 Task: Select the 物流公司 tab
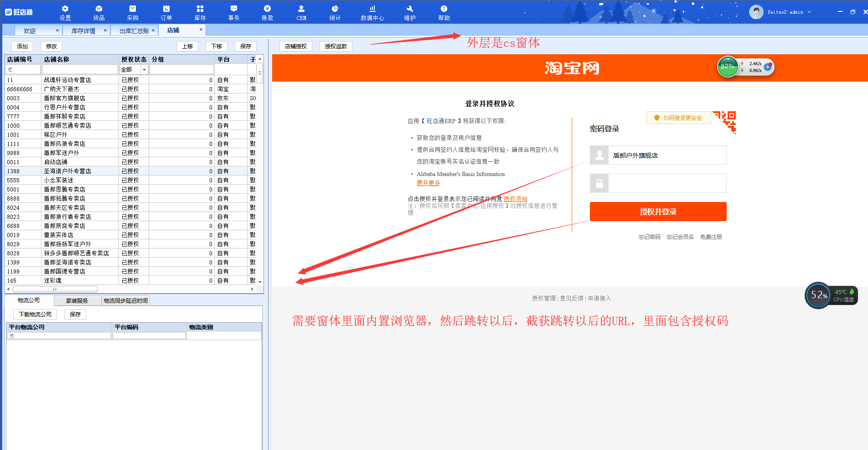[x=29, y=300]
